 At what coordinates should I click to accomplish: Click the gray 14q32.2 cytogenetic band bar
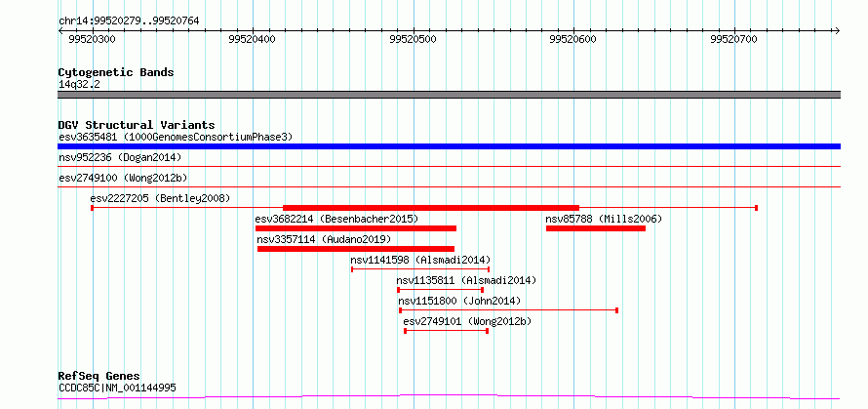coord(449,95)
